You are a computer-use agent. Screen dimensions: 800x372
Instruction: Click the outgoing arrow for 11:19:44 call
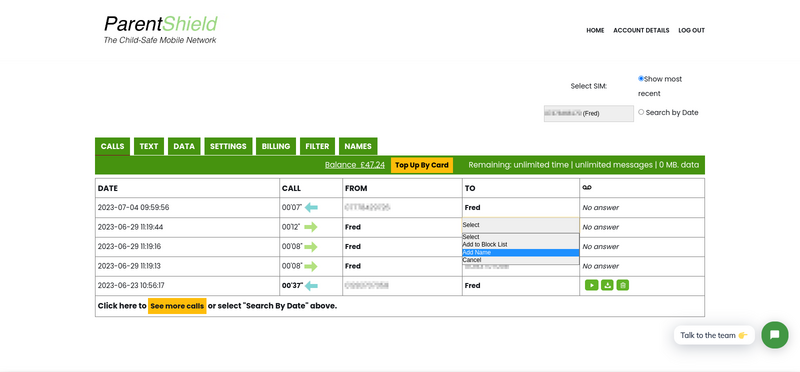(x=311, y=227)
